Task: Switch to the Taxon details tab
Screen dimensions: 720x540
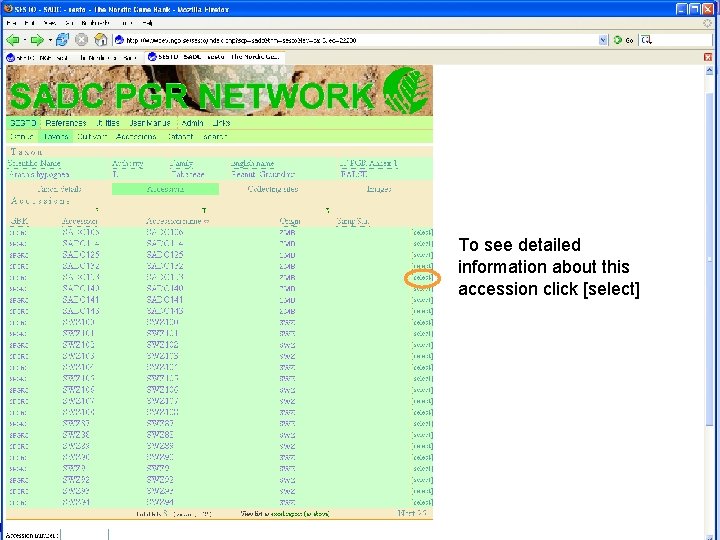Action: 59,189
